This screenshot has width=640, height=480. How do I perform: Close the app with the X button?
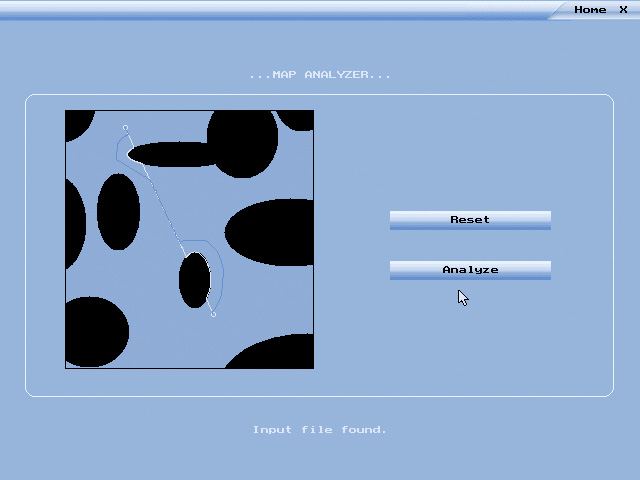[x=623, y=10]
